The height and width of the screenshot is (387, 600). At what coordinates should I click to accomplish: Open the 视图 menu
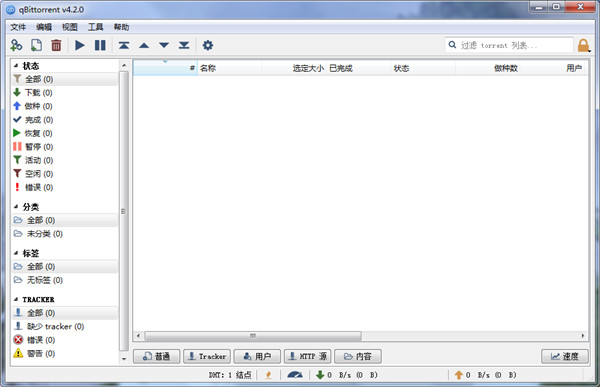tap(70, 27)
